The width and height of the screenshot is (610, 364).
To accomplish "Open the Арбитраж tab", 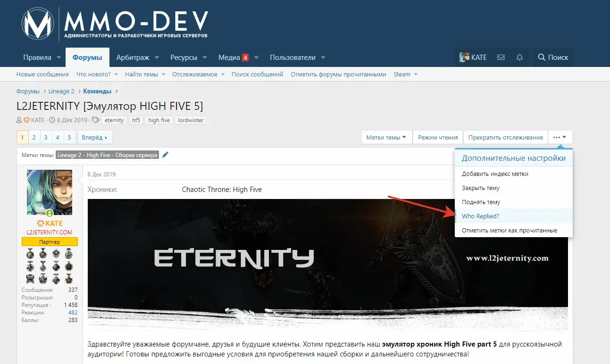I will click(133, 58).
